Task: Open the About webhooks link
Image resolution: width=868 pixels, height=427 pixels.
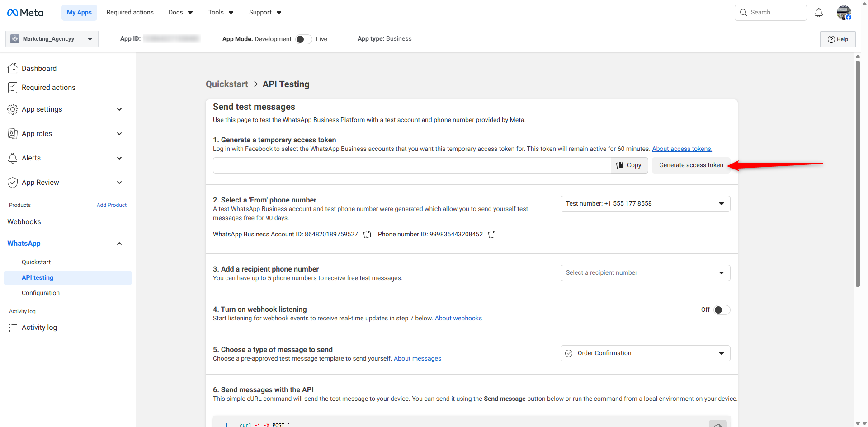Action: coord(458,319)
